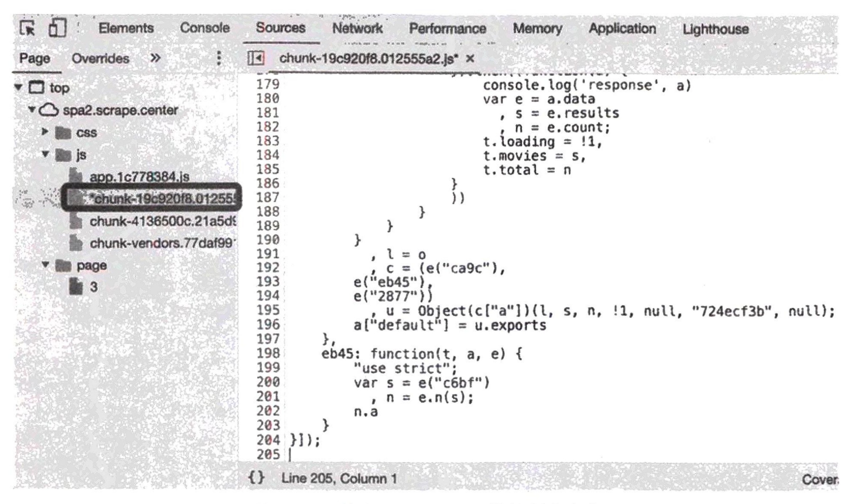Image resolution: width=850 pixels, height=504 pixels.
Task: Open the Memory tab
Action: click(537, 29)
